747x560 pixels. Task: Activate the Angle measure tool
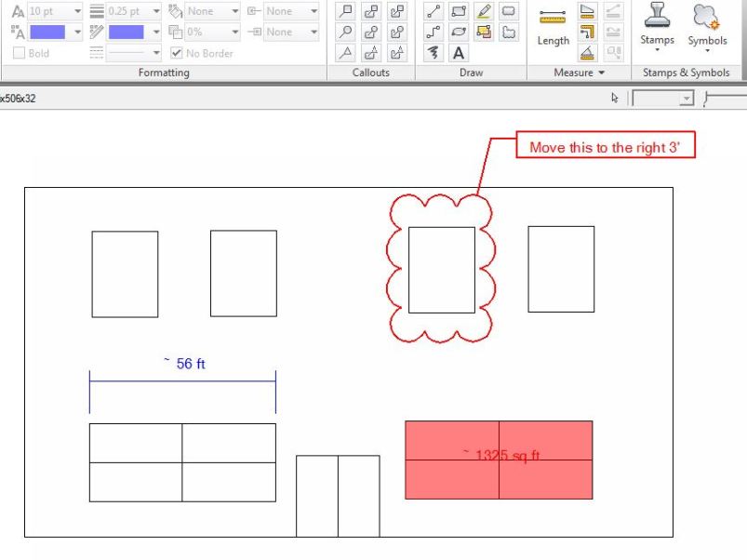[587, 53]
